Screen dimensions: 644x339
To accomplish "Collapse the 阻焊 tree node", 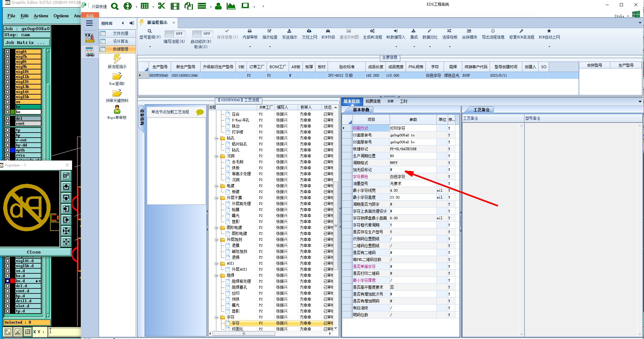I will (x=217, y=276).
